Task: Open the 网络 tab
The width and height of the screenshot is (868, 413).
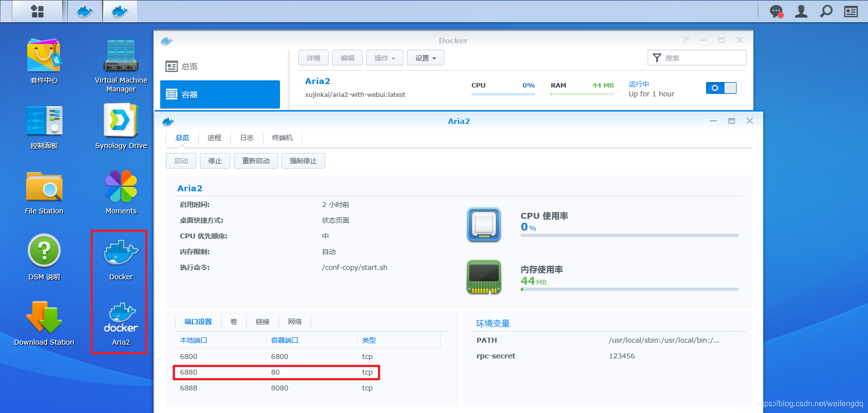Action: click(295, 322)
